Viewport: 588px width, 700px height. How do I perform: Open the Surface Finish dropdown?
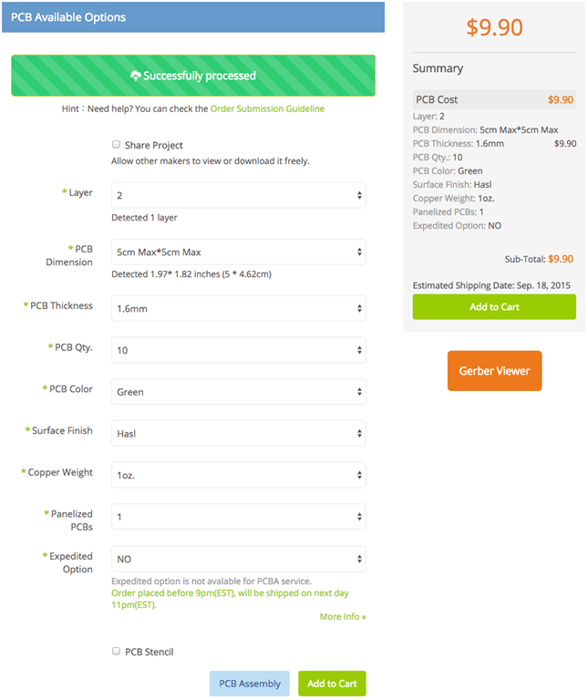pyautogui.click(x=238, y=434)
